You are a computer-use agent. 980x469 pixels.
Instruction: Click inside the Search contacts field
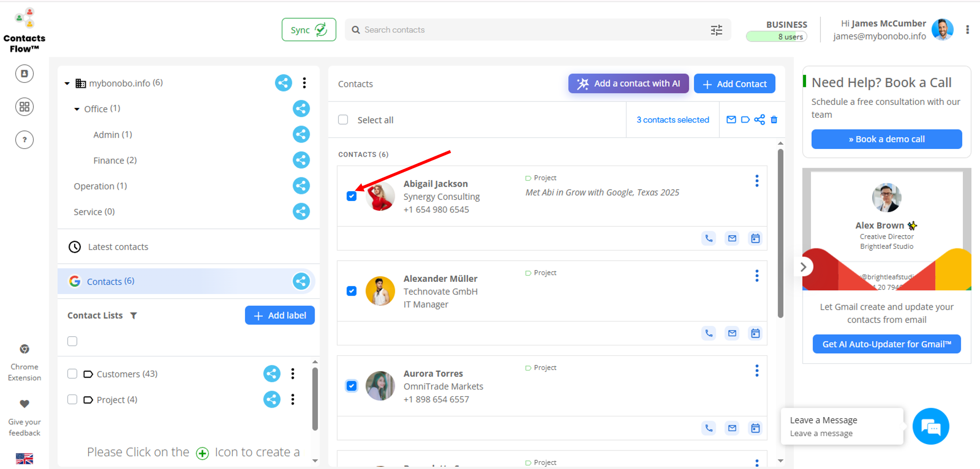(490, 29)
